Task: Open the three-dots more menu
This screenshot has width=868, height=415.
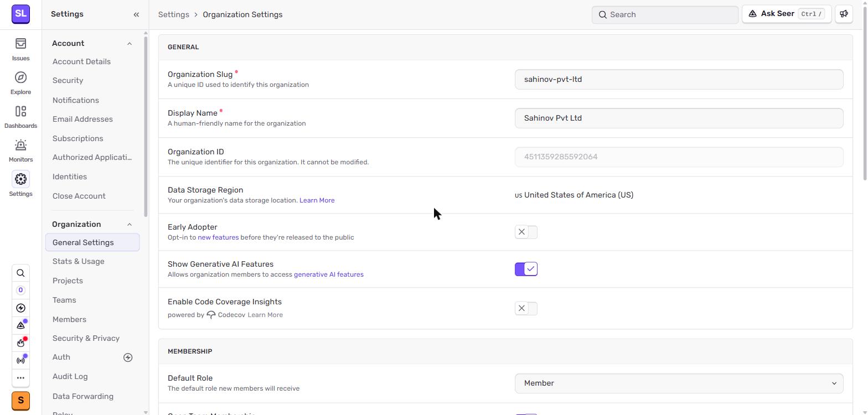Action: coord(20,378)
